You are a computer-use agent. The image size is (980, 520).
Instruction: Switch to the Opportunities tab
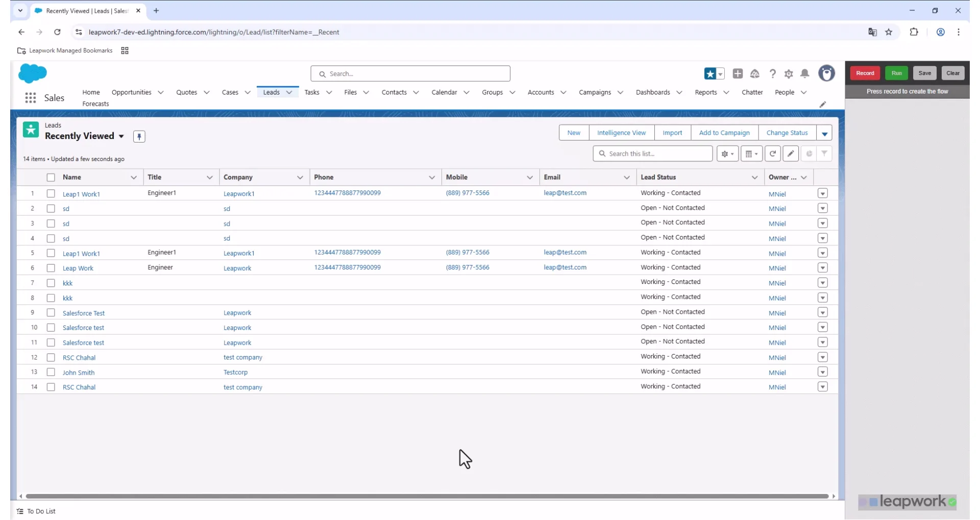pyautogui.click(x=131, y=92)
